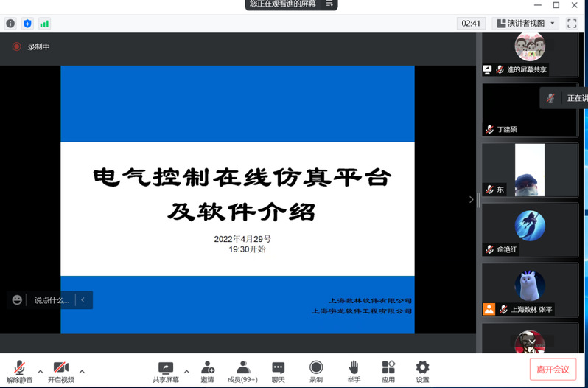Collapse the participant video side panel arrow

coord(472,200)
